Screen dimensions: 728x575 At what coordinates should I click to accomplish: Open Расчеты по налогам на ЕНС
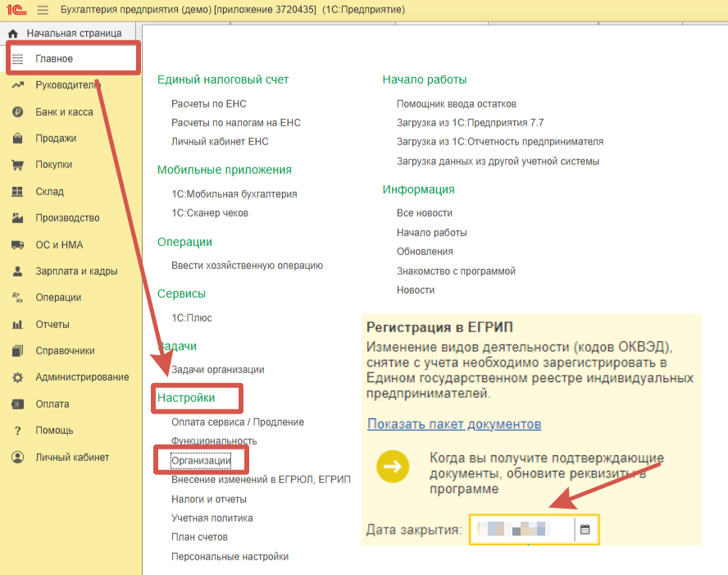tap(236, 122)
